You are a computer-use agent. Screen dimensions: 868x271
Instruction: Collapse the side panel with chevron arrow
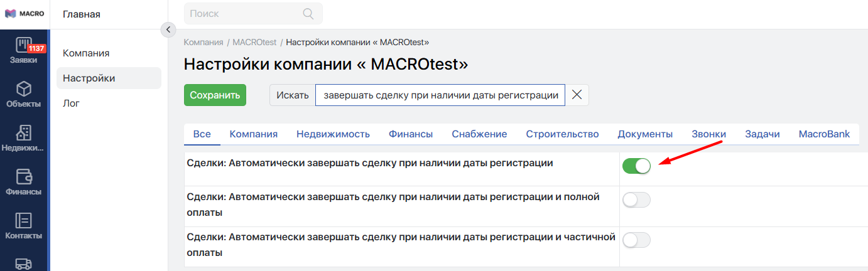(168, 29)
